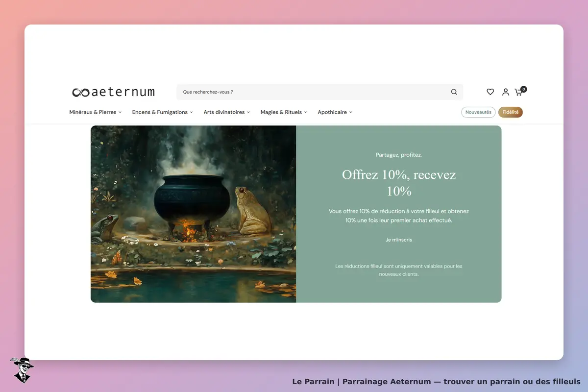This screenshot has height=392, width=588.
Task: Open the Arts divinatoires menu
Action: [x=227, y=112]
